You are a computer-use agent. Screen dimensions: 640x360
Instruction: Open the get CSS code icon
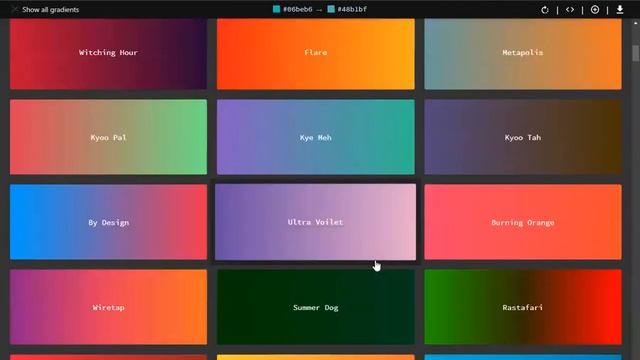(x=570, y=9)
